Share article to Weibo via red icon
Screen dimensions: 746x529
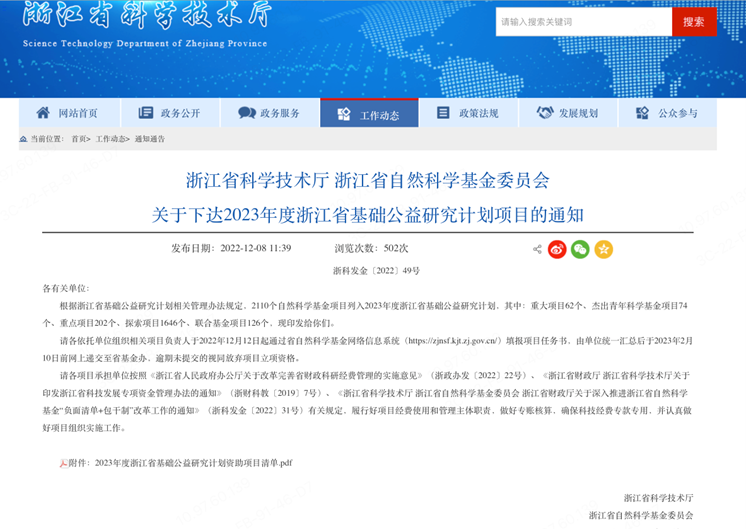[557, 249]
